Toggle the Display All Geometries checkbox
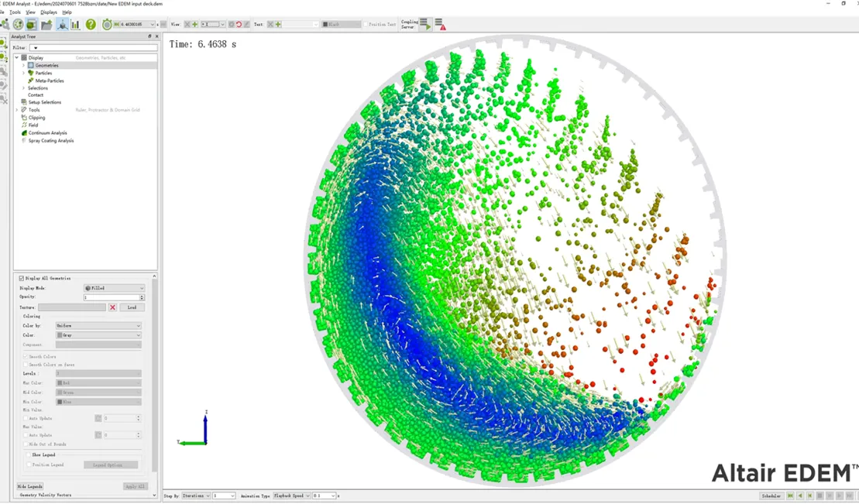The height and width of the screenshot is (504, 859). (22, 278)
